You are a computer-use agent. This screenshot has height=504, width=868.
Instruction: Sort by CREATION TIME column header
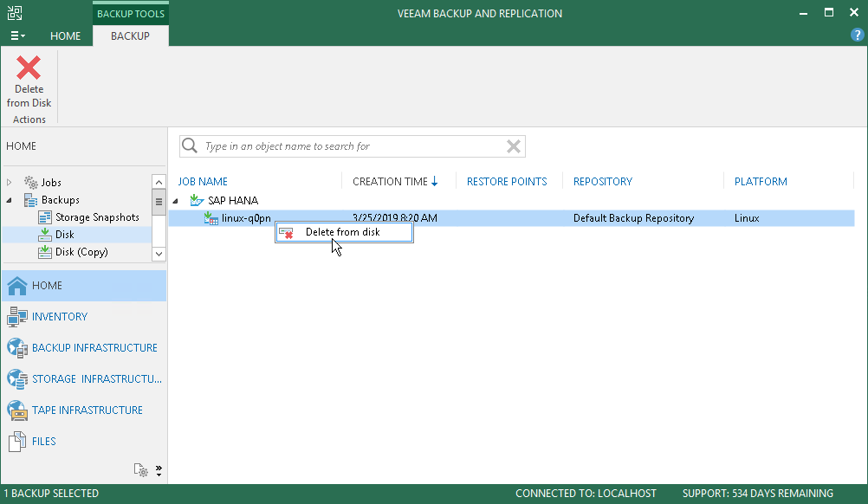395,182
